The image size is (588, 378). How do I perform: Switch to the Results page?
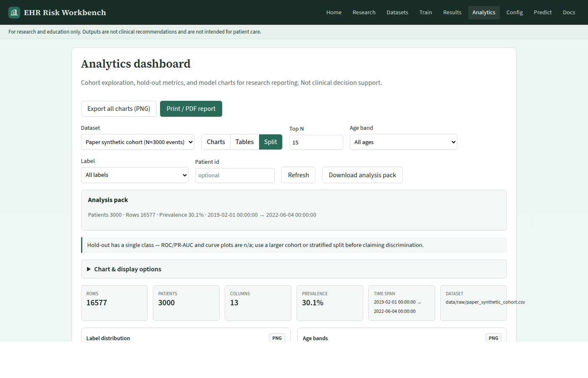pos(452,13)
